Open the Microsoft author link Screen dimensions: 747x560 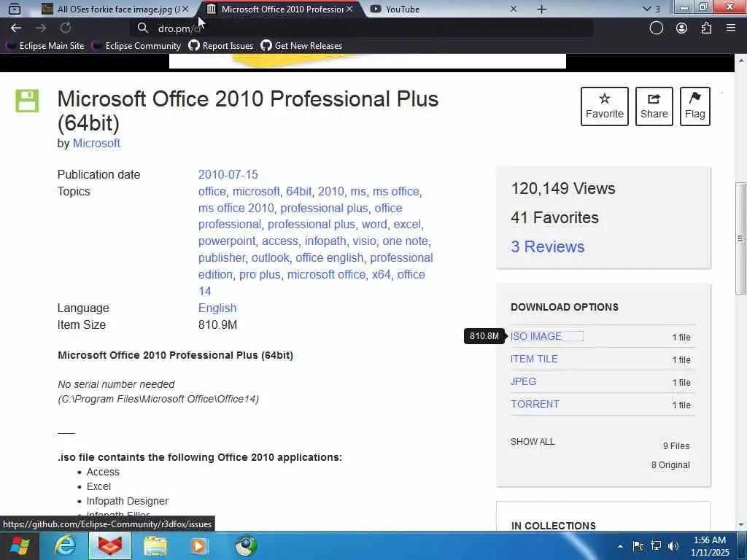[96, 144]
